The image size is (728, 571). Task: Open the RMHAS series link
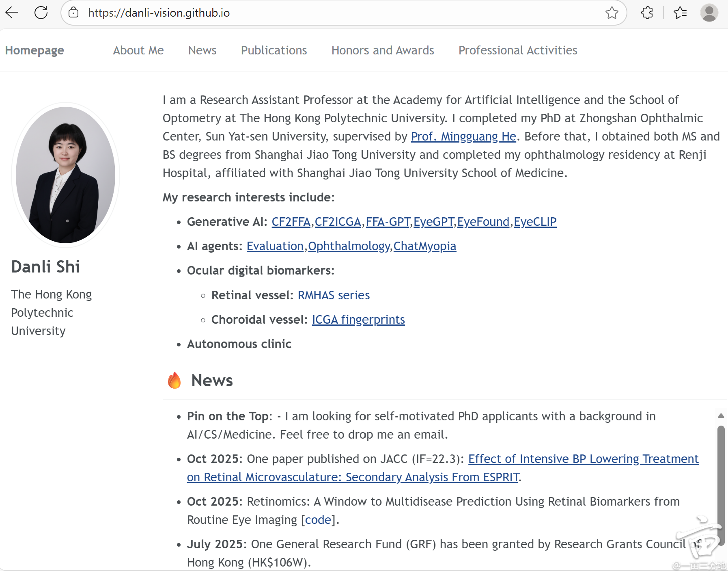334,295
